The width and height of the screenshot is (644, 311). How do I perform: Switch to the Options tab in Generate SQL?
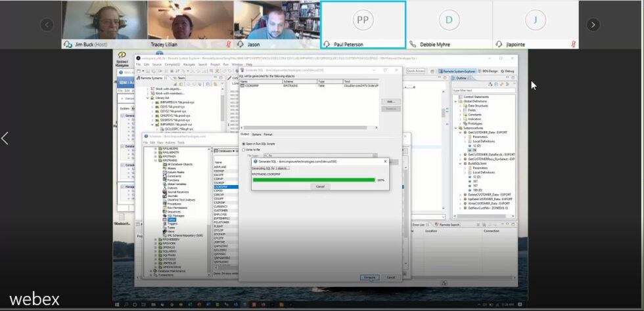click(256, 134)
